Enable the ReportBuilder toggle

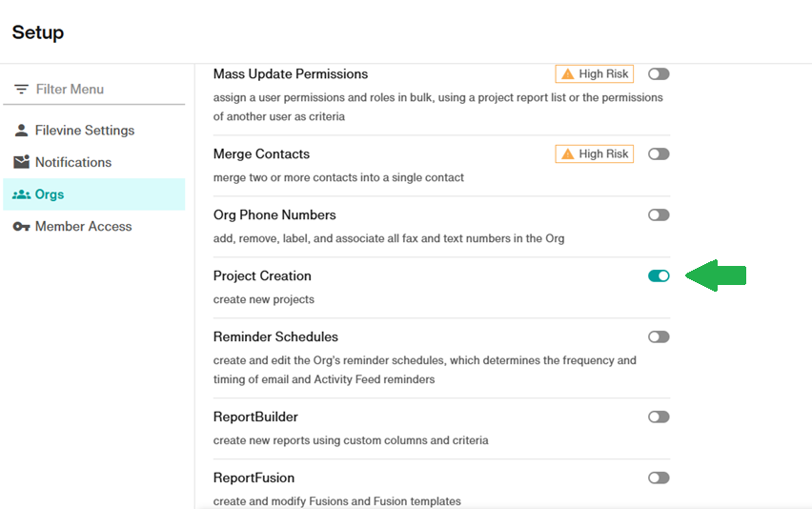(x=659, y=417)
